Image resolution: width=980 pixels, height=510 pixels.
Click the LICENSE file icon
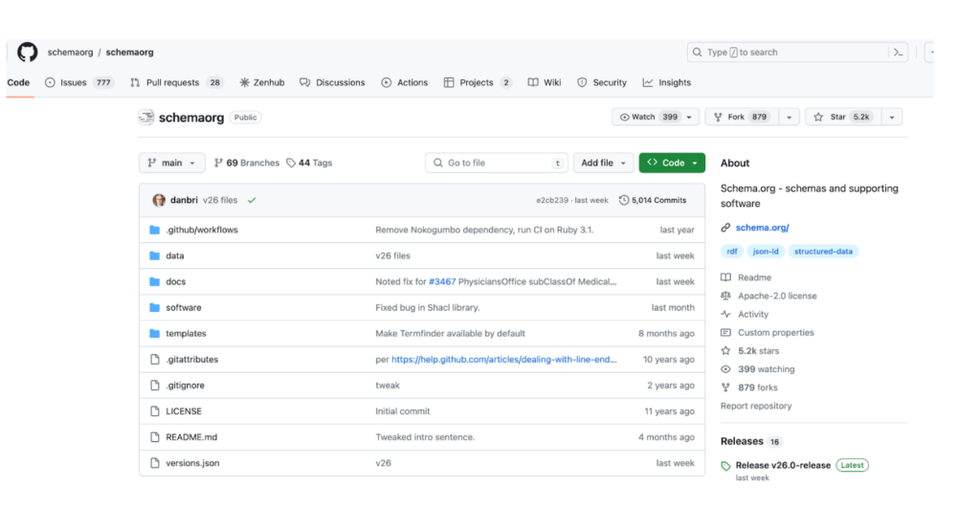click(154, 411)
